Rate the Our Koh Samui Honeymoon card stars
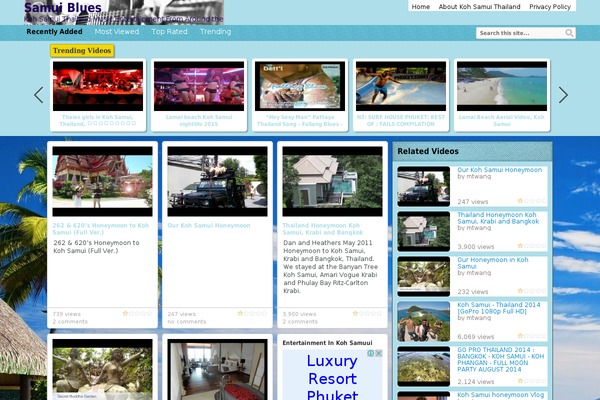 pos(252,313)
